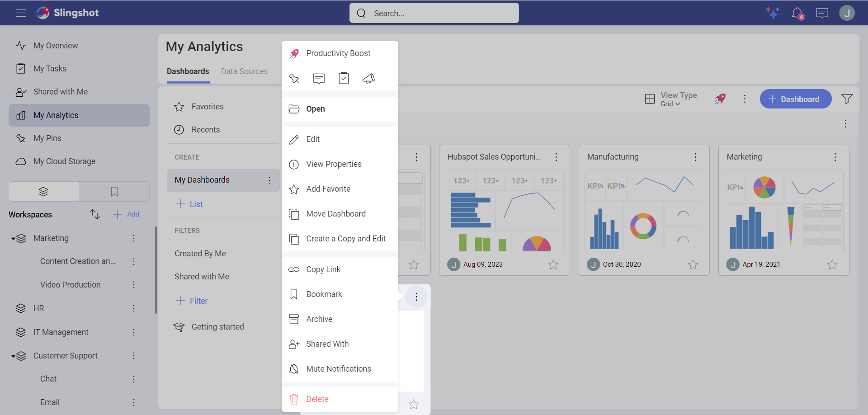Viewport: 868px width, 415px height.
Task: Select Mute Notifications menu entry
Action: tap(340, 369)
